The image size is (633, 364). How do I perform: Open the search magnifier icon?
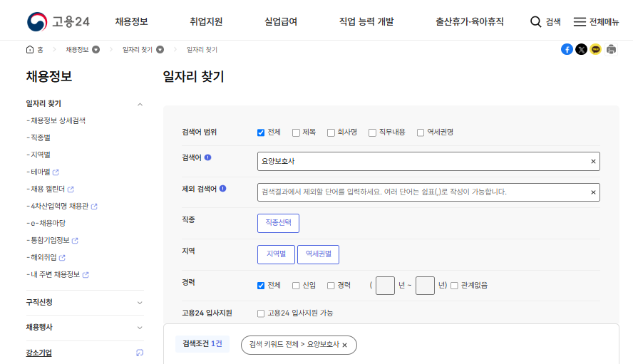[535, 22]
